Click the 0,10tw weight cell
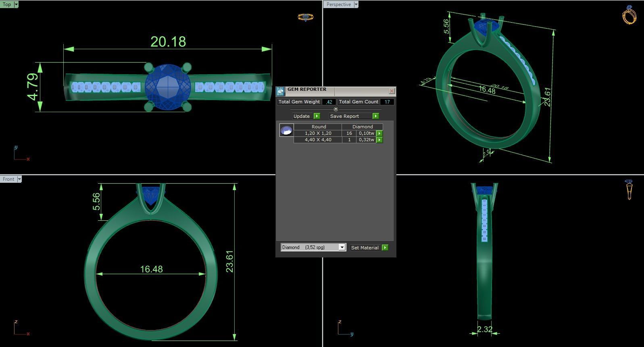 point(367,133)
